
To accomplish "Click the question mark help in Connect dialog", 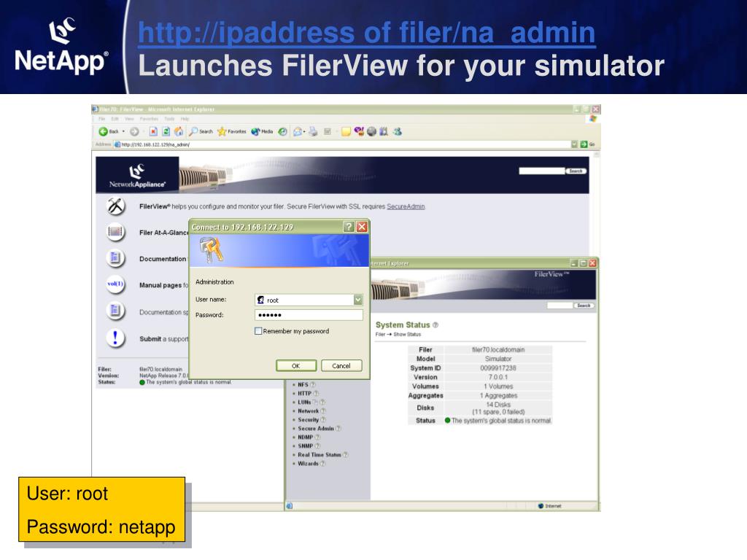I will click(349, 227).
